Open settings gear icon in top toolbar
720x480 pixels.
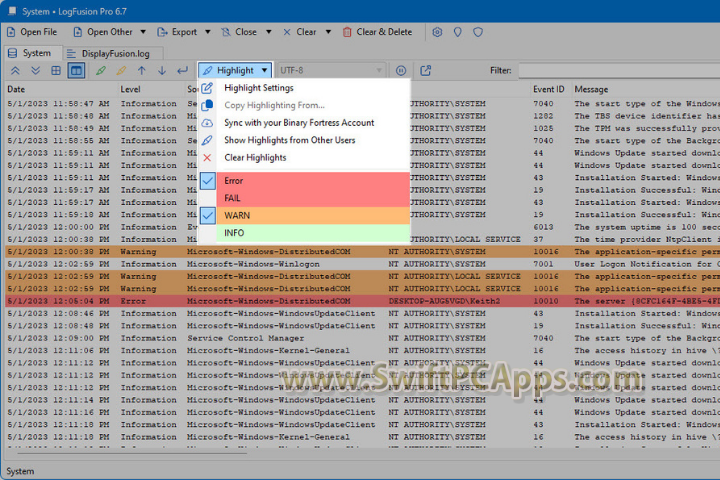point(437,32)
